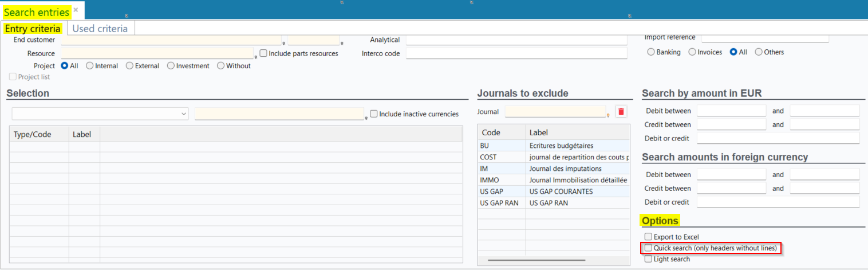The width and height of the screenshot is (868, 270).
Task: Choose the Investment project option
Action: pyautogui.click(x=171, y=66)
